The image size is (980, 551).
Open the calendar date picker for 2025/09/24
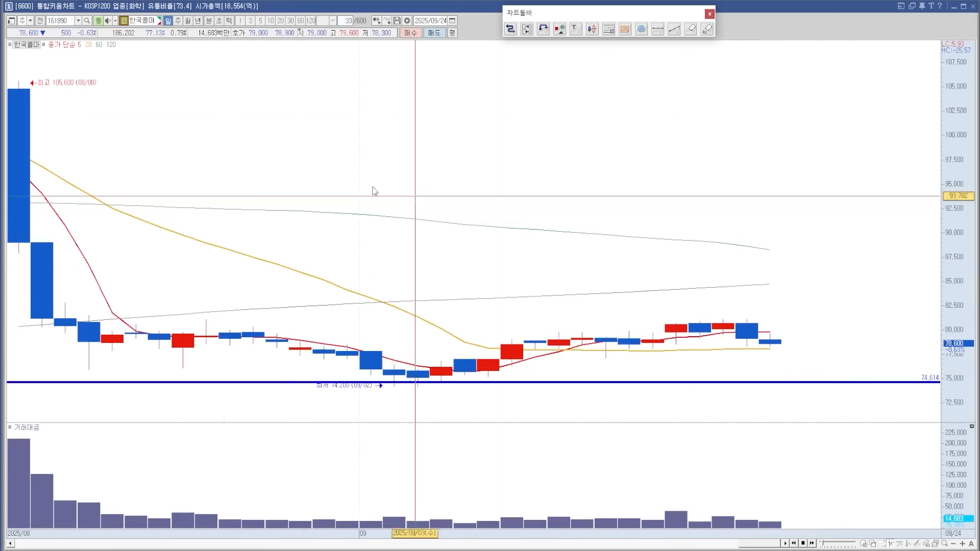452,21
